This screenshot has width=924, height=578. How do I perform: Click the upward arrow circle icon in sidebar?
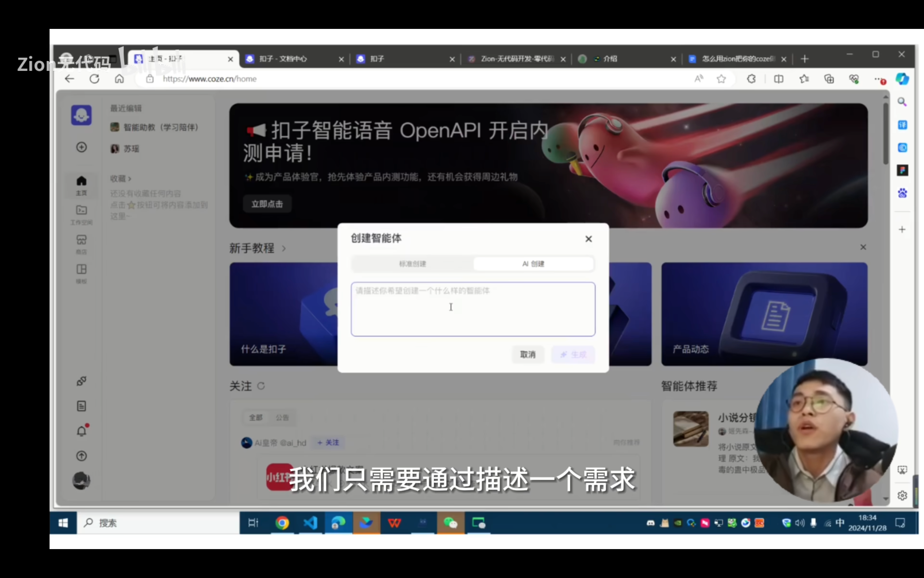[81, 456]
